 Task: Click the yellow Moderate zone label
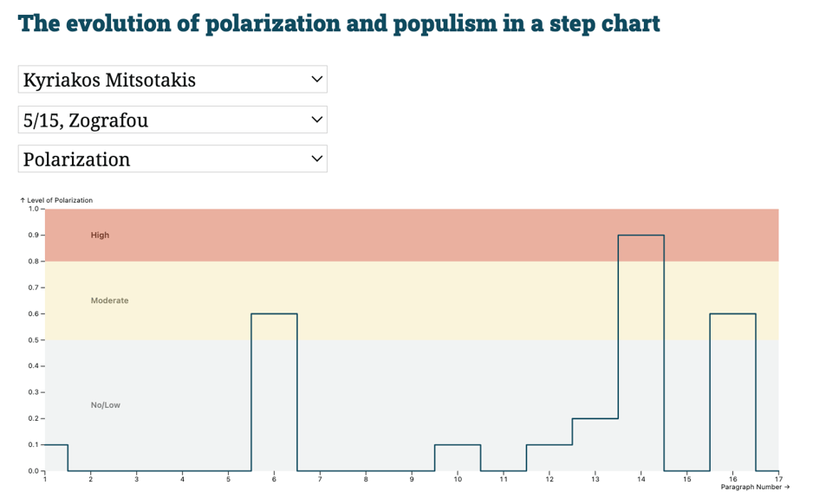pyautogui.click(x=109, y=300)
